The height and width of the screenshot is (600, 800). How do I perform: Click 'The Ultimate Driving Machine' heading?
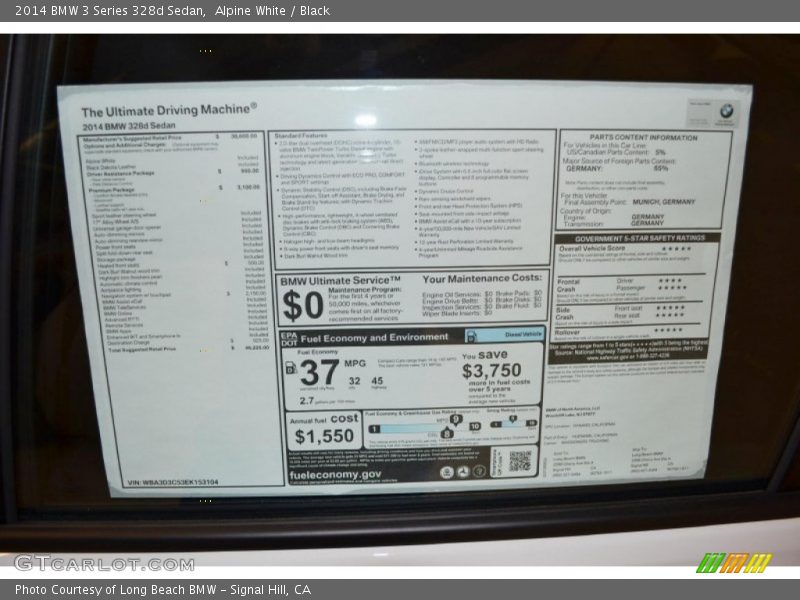click(169, 110)
